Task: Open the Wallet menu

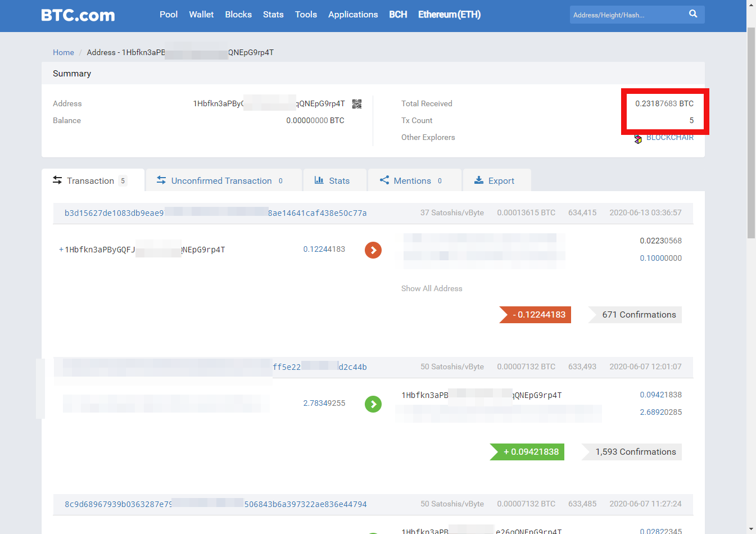Action: 201,15
